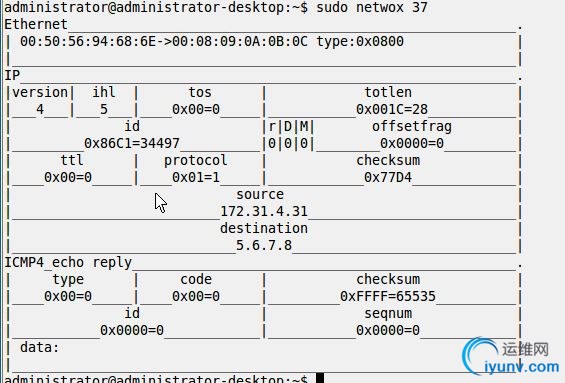Click the "totlen" field label
Screen dimensions: 565x383
388,93
